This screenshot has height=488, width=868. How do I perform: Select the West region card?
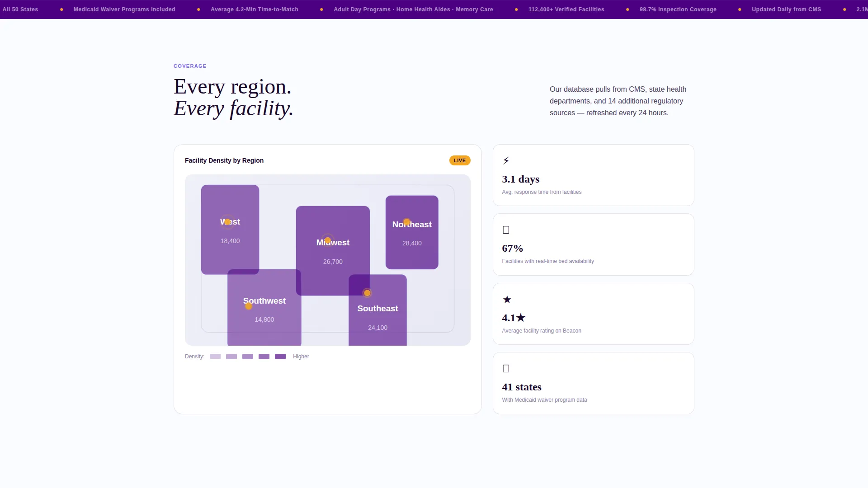click(230, 230)
